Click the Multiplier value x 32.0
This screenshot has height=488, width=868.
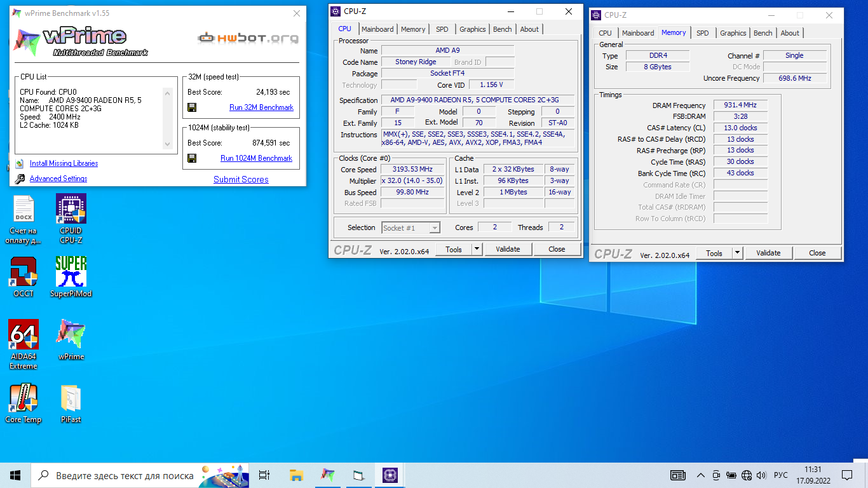click(x=413, y=181)
